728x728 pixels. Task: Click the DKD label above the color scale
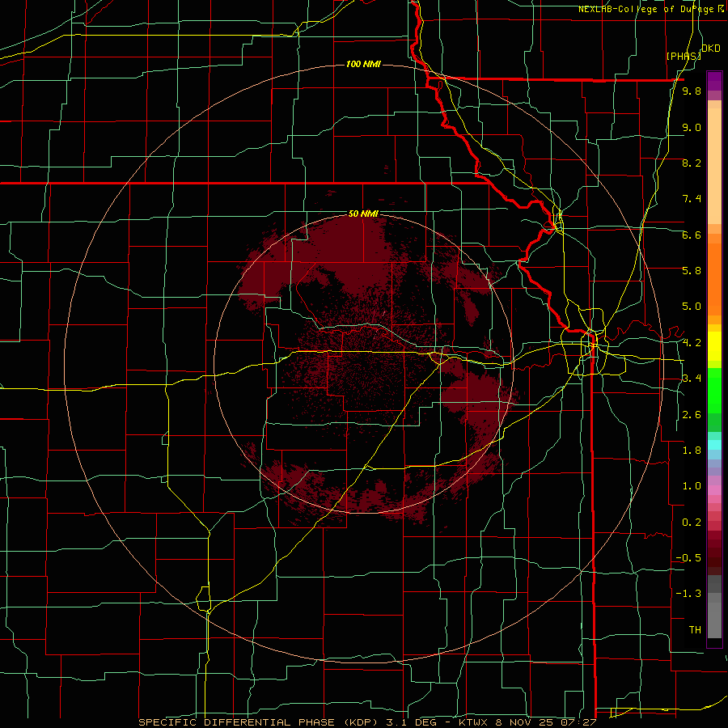pos(710,49)
